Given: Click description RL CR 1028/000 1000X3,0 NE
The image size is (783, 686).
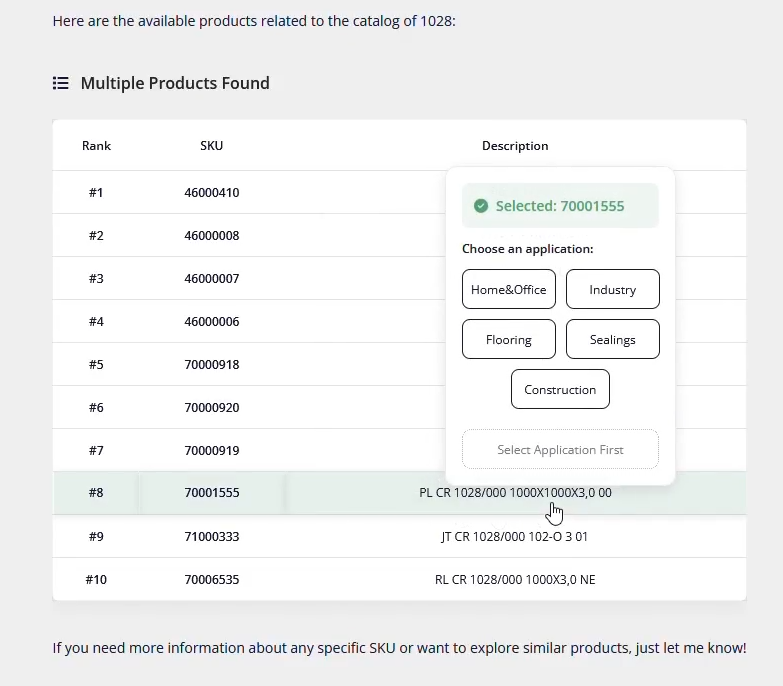Looking at the screenshot, I should (515, 580).
